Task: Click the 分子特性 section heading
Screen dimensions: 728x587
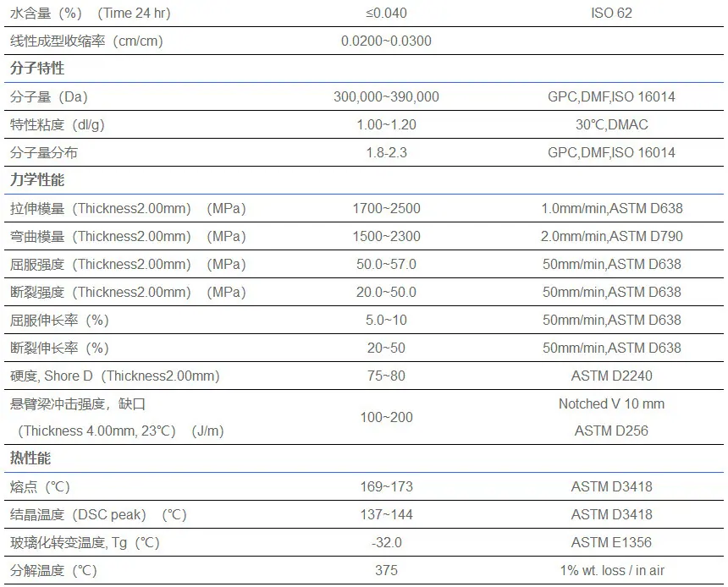Action: 37,69
